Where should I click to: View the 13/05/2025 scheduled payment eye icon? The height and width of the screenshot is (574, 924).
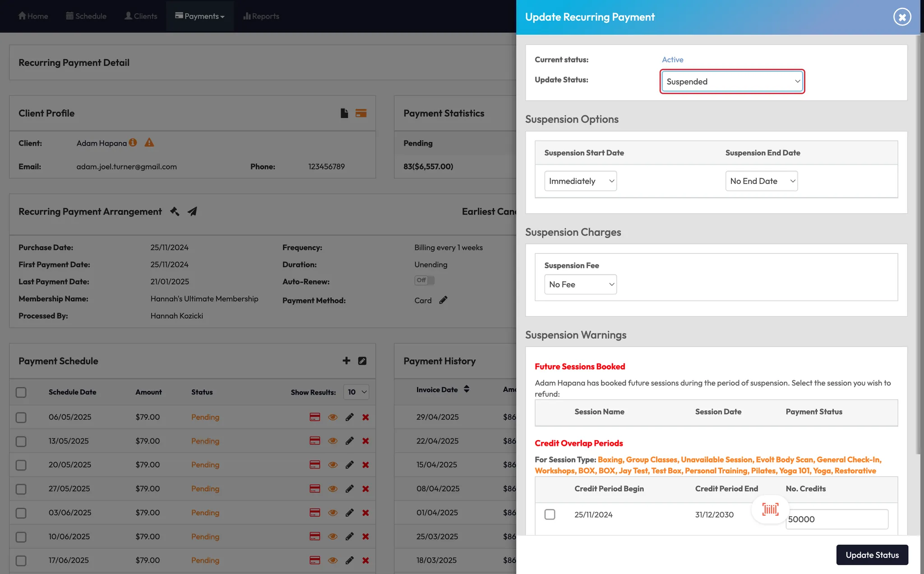(x=333, y=441)
